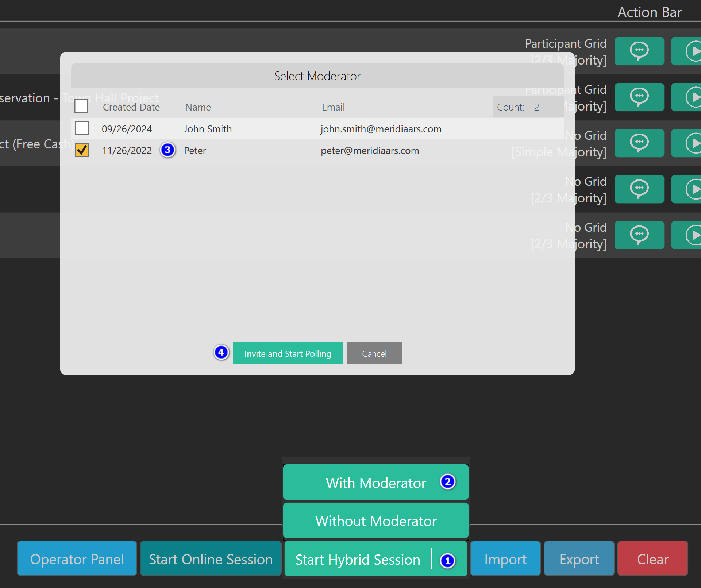The width and height of the screenshot is (701, 588).
Task: Uncheck the checkbox for Peter
Action: (x=81, y=150)
